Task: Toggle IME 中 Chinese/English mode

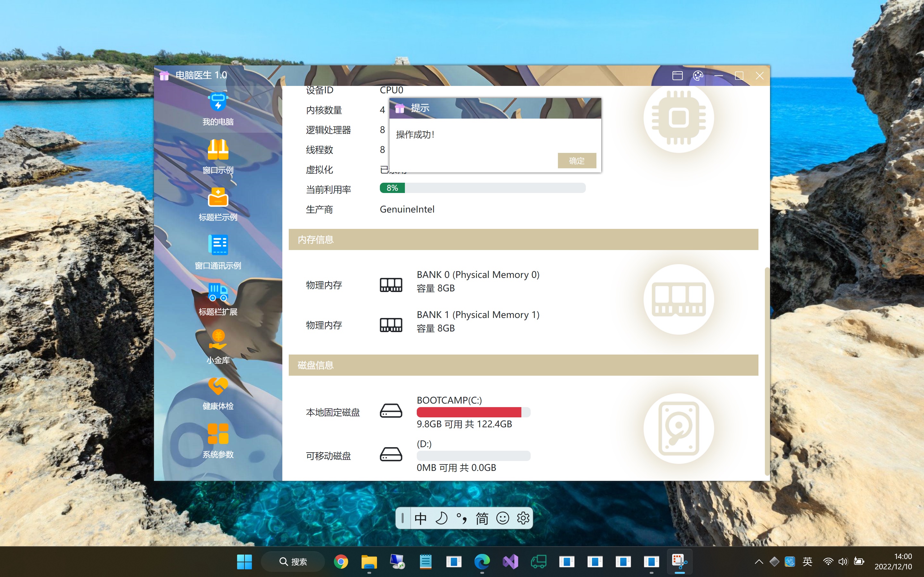Action: click(421, 518)
